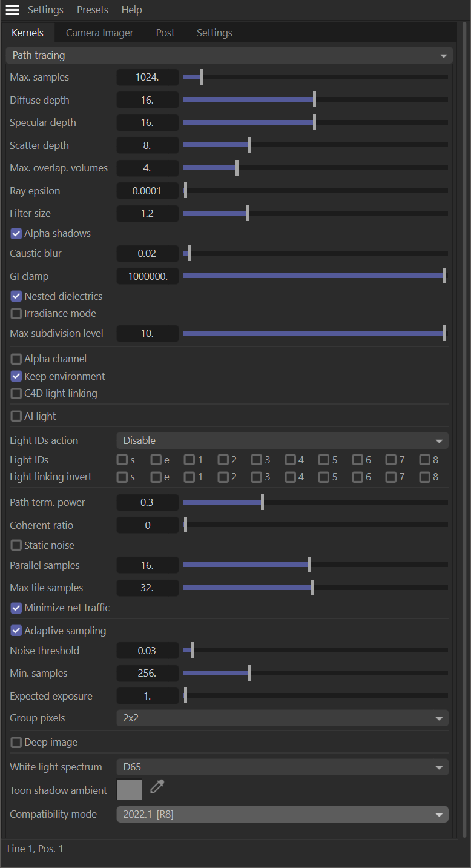Enable the AI light checkbox
Image resolution: width=471 pixels, height=868 pixels.
16,416
